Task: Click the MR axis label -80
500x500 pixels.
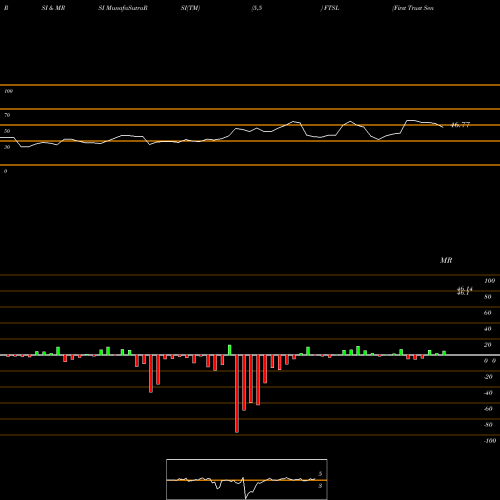Action: click(x=488, y=425)
